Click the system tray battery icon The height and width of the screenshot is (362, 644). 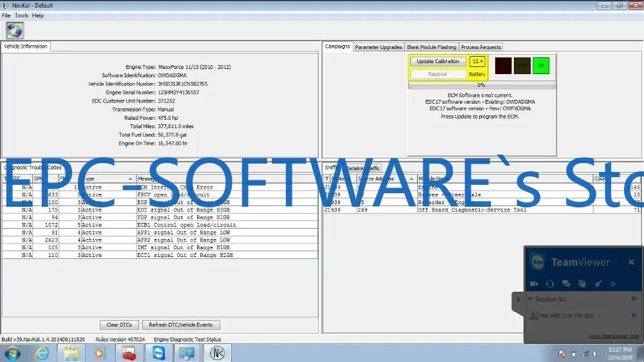click(574, 354)
